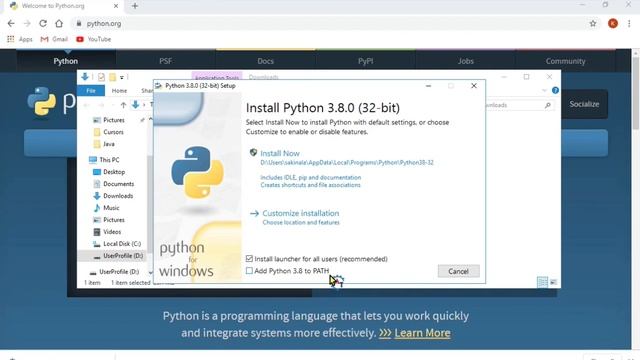Open Downloads in the navigation pane
The height and width of the screenshot is (360, 640).
coord(118,196)
